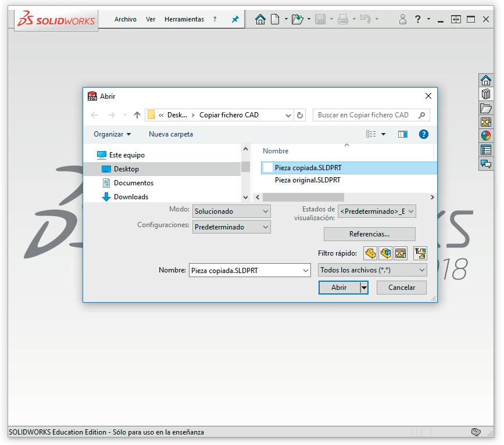Viewport: 504px width, 445px height.
Task: Open the file type dropdown Todos los archivos
Action: 372,270
